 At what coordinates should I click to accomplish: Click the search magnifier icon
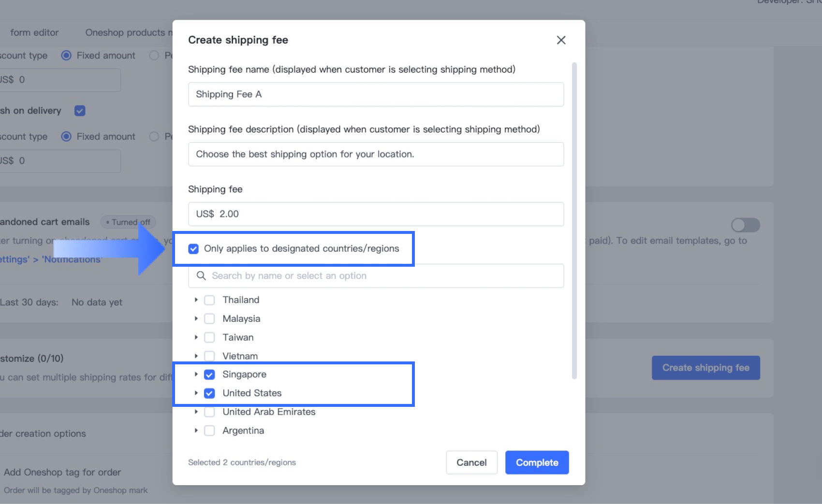point(201,275)
